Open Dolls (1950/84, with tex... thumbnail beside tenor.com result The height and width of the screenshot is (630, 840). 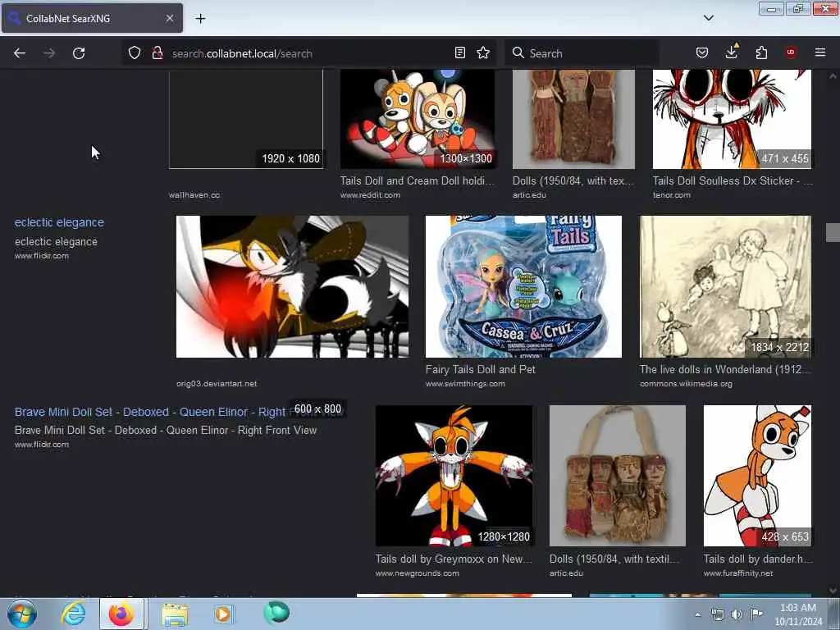click(573, 119)
